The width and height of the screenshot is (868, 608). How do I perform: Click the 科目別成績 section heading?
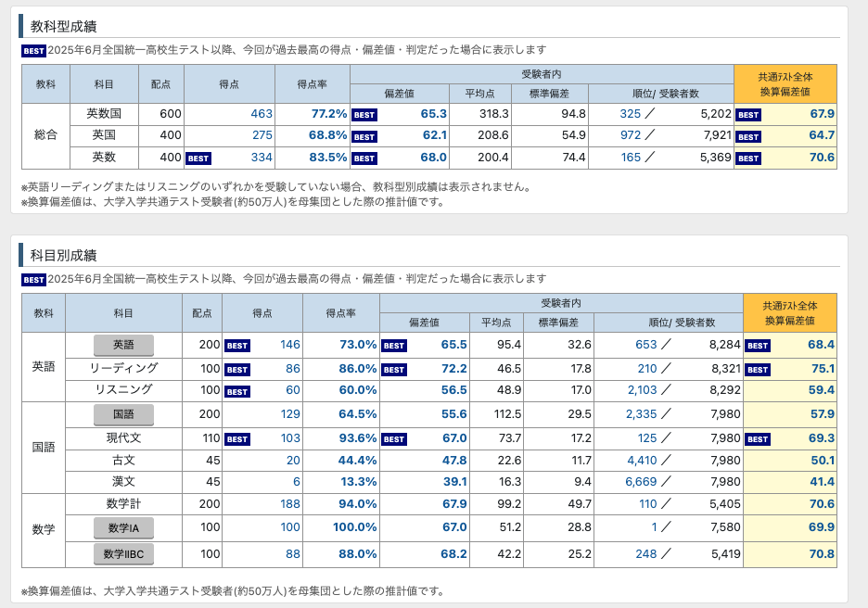tap(64, 255)
